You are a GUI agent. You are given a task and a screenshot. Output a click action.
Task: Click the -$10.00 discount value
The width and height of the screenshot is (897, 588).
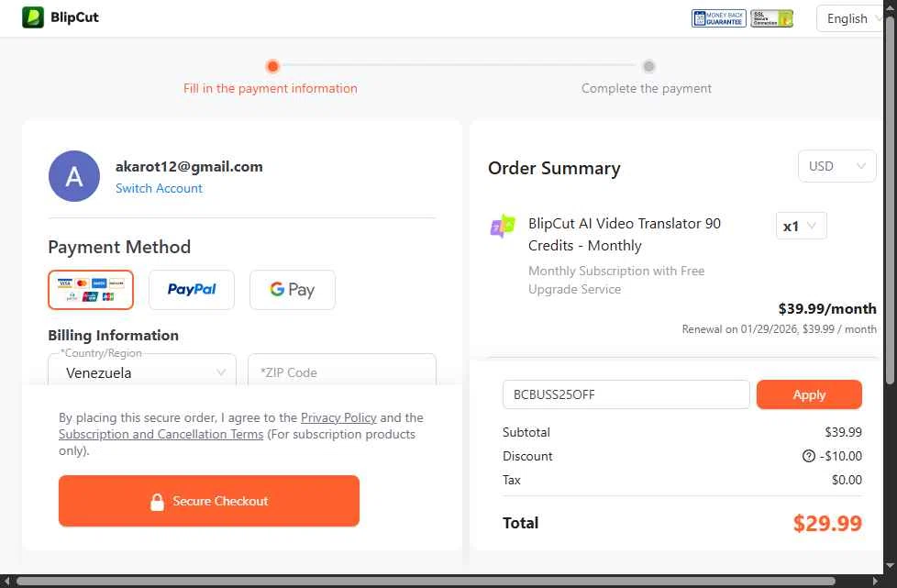(x=840, y=456)
